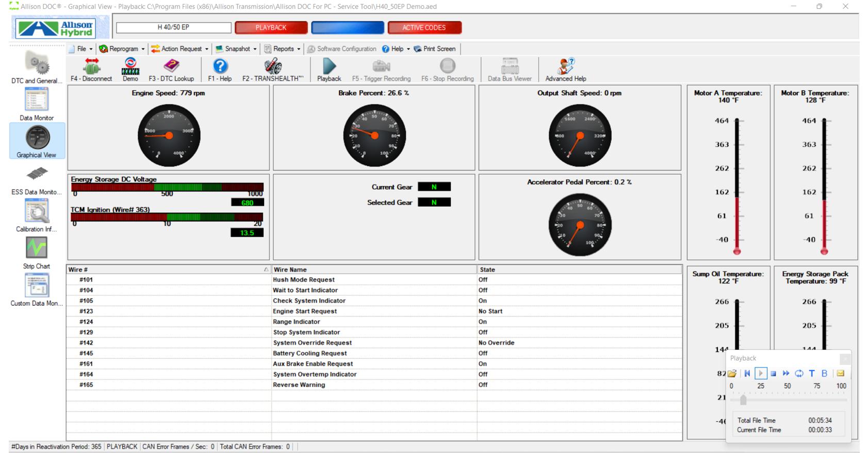Expand the Action Request dropdown
This screenshot has height=453, width=868.
(x=179, y=49)
